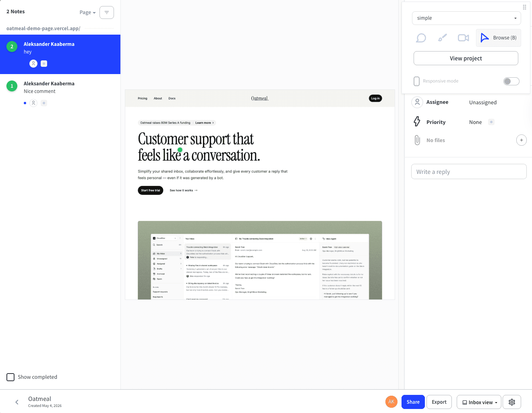Click into the 'Write a reply' field
Screen dimensions: 532x413
click(x=469, y=171)
